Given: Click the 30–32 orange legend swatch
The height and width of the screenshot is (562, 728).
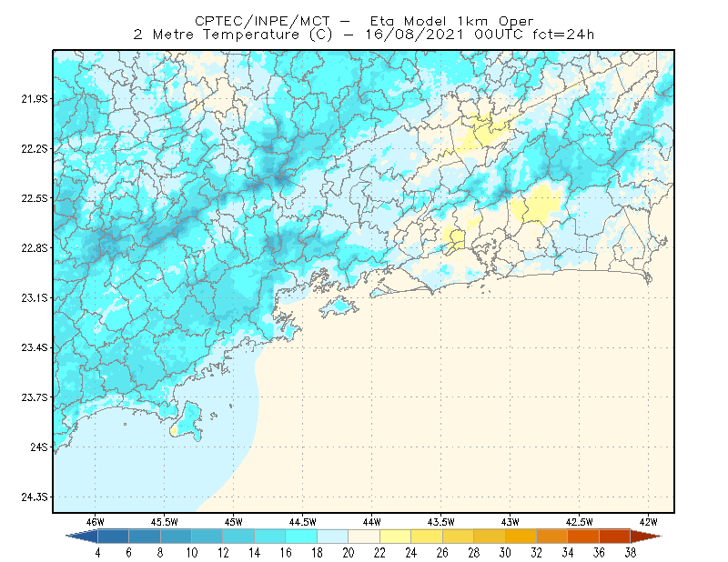Looking at the screenshot, I should [521, 537].
